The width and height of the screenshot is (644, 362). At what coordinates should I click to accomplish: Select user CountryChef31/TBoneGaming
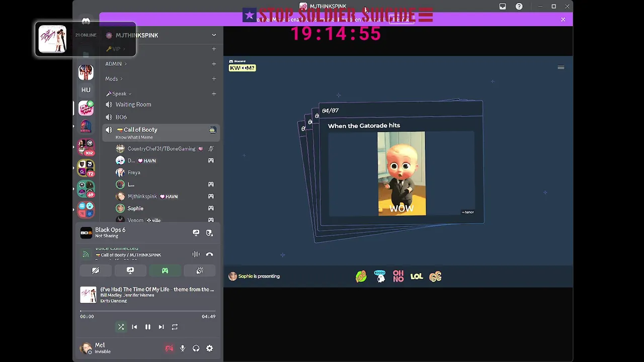161,149
